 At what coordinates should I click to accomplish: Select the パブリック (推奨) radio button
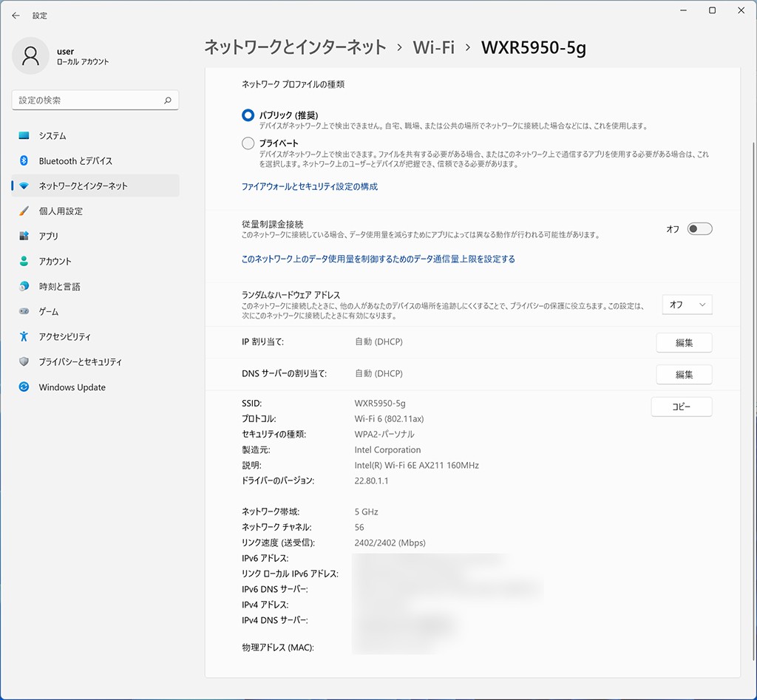[248, 115]
